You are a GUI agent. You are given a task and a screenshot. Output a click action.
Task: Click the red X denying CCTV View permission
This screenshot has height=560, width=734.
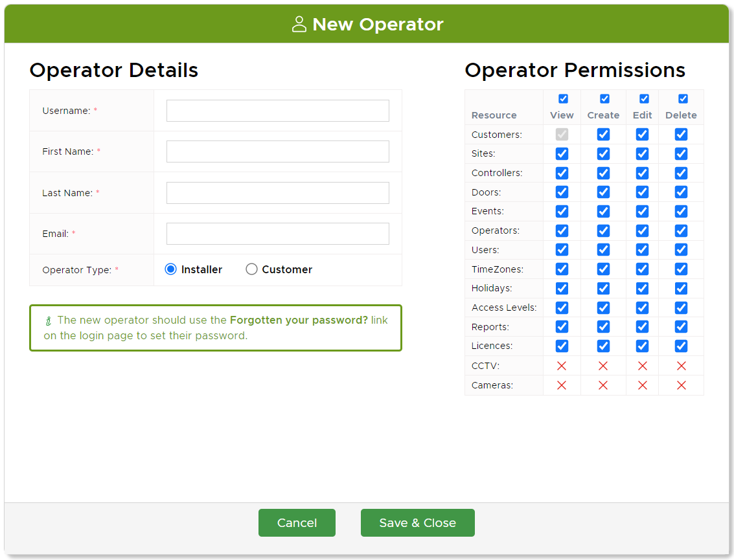point(562,365)
